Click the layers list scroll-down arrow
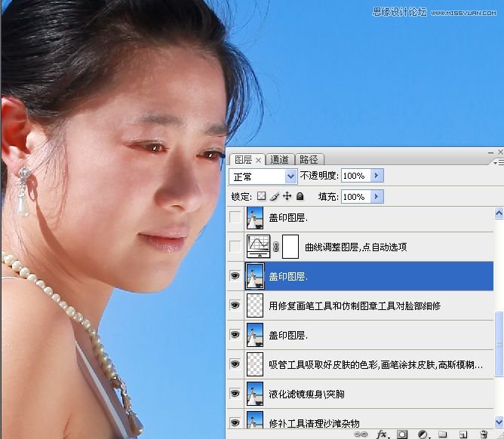Image resolution: width=504 pixels, height=439 pixels. click(499, 422)
